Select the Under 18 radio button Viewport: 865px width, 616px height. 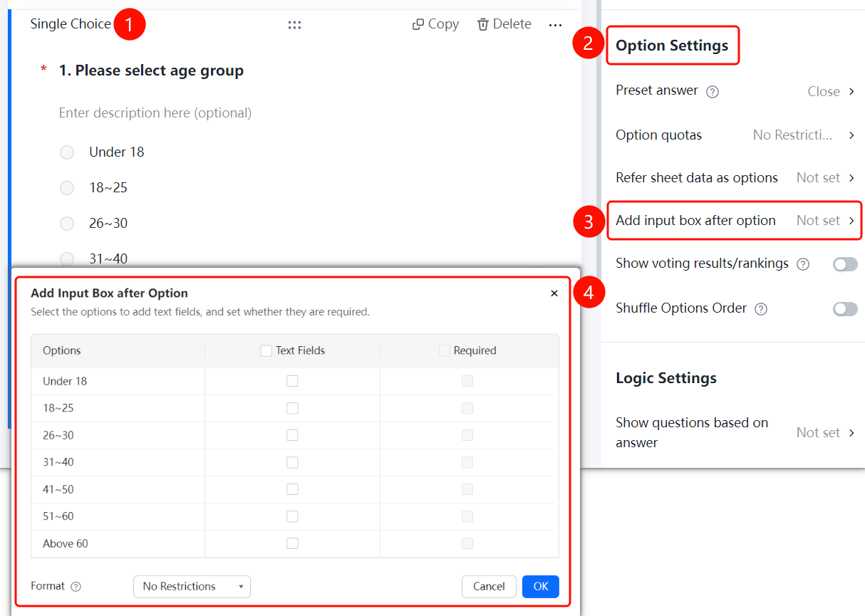pos(67,152)
